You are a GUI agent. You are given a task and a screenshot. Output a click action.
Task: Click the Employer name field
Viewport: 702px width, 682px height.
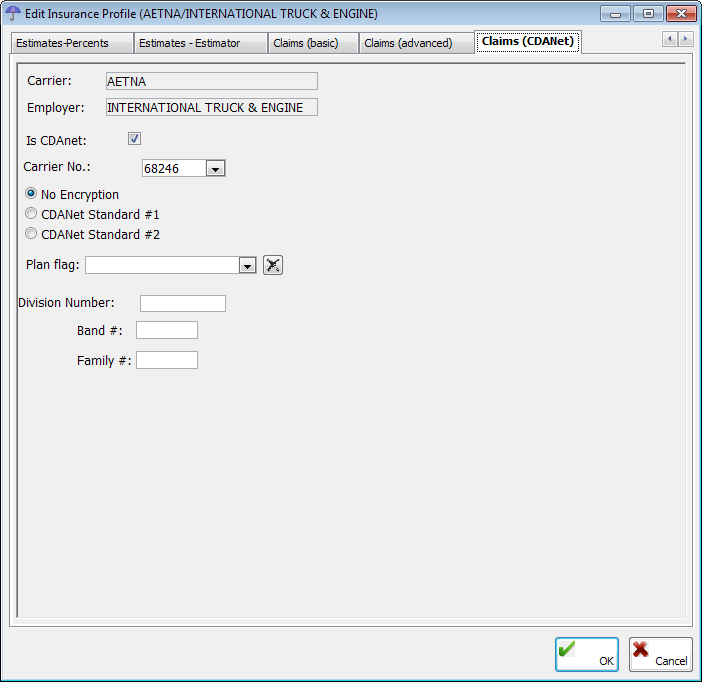point(211,107)
